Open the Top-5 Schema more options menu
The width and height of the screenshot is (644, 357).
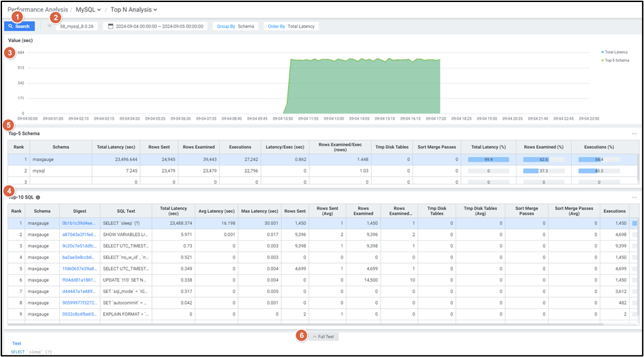634,134
